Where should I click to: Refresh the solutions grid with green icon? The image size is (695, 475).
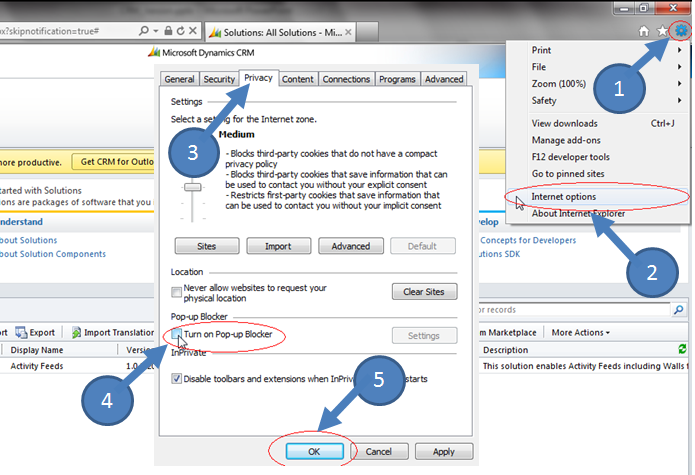(682, 349)
